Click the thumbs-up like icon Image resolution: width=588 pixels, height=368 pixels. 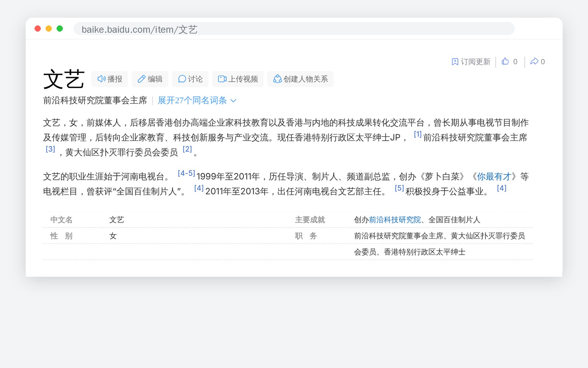[x=505, y=61]
